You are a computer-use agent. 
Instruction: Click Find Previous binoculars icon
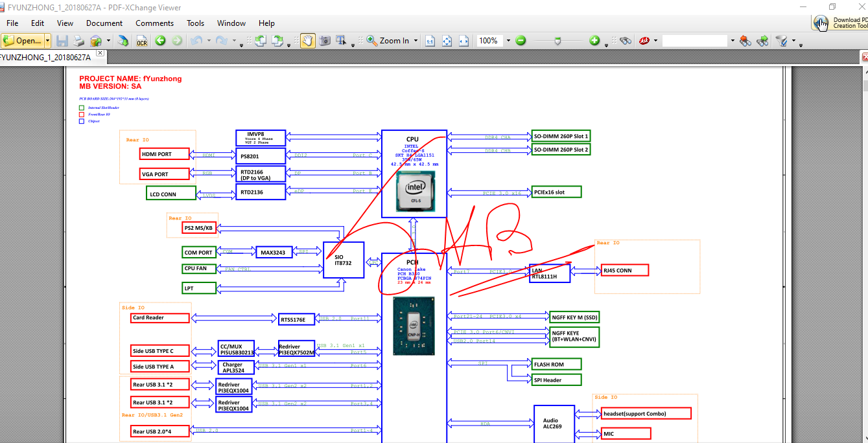coord(745,41)
